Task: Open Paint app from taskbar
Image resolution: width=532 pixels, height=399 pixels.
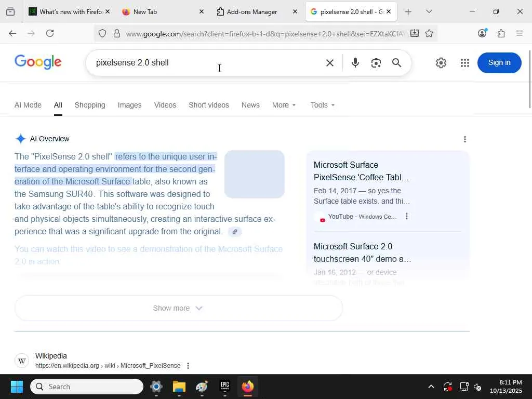Action: coord(202,387)
